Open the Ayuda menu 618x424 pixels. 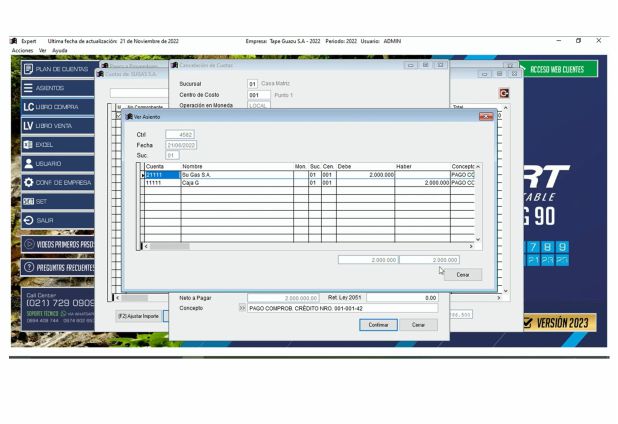[60, 50]
